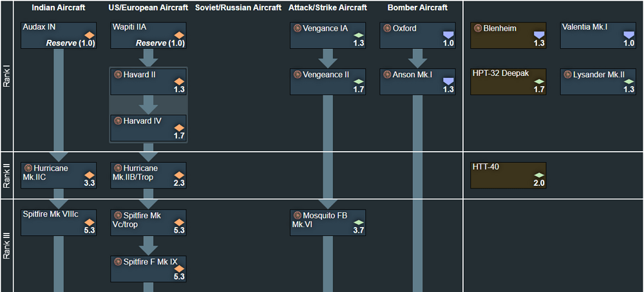Click the arrow between Havard II and Harvard IV
The image size is (644, 292).
[148, 105]
